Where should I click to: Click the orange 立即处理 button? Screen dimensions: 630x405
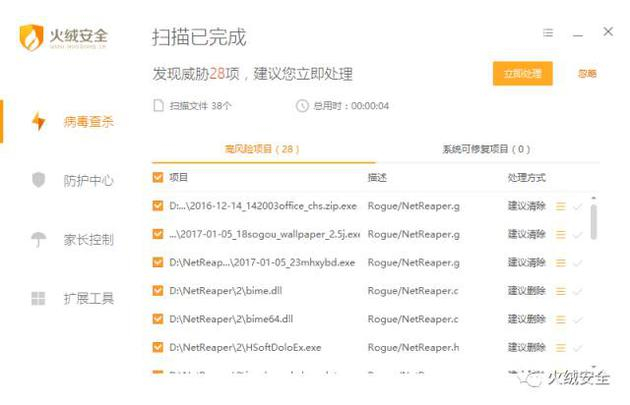point(523,74)
